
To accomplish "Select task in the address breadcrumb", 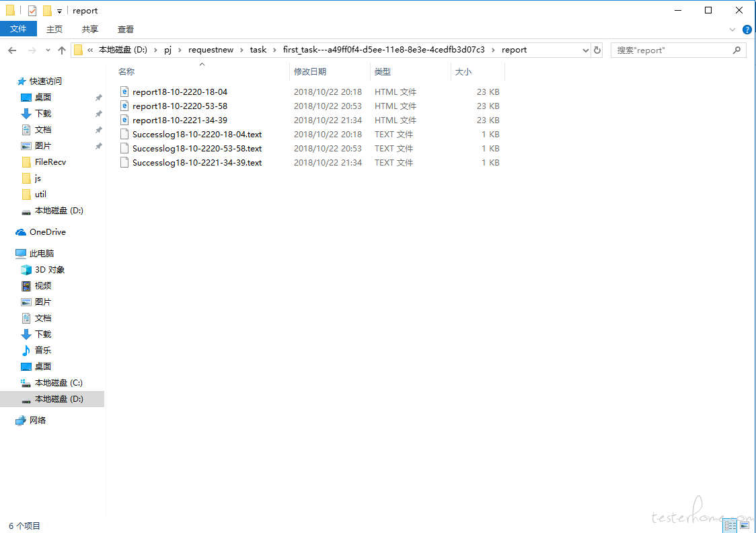I will pyautogui.click(x=258, y=50).
